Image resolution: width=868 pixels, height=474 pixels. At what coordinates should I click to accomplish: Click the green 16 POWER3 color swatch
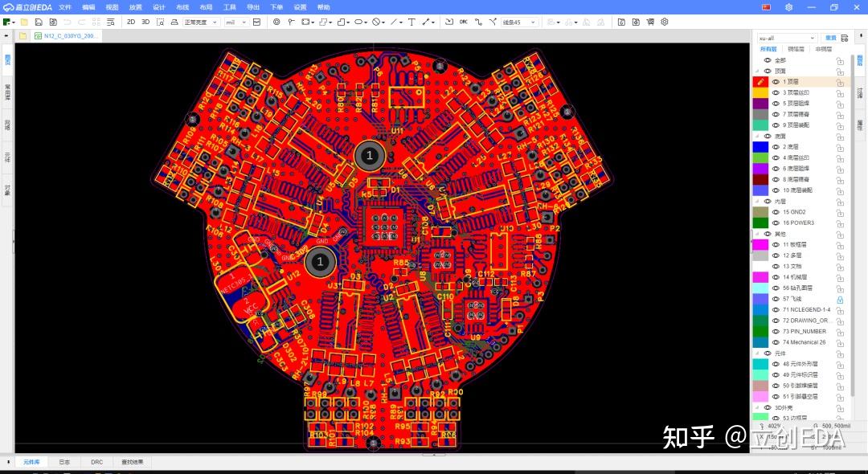760,223
